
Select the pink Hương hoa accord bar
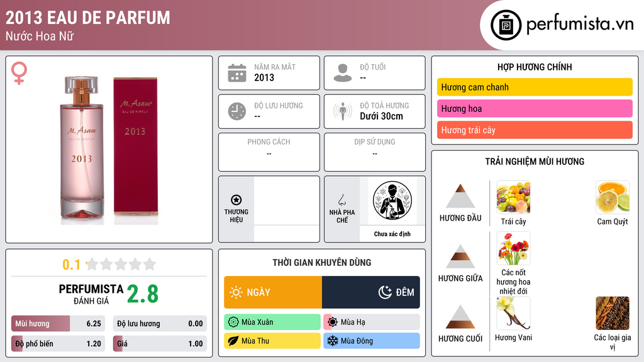point(535,108)
